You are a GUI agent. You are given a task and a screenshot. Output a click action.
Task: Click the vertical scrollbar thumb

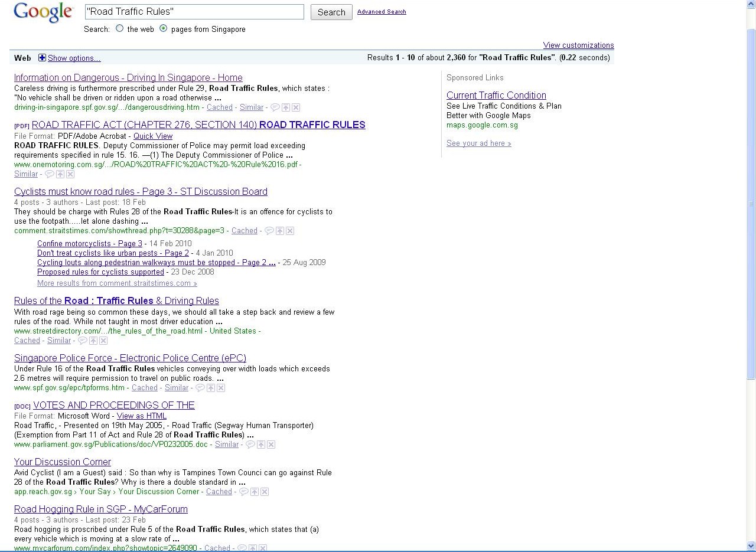751,204
